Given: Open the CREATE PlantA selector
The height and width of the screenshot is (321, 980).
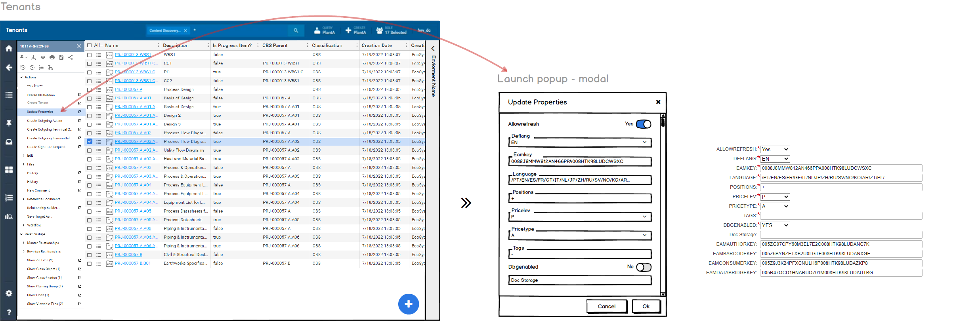Looking at the screenshot, I should point(355,30).
